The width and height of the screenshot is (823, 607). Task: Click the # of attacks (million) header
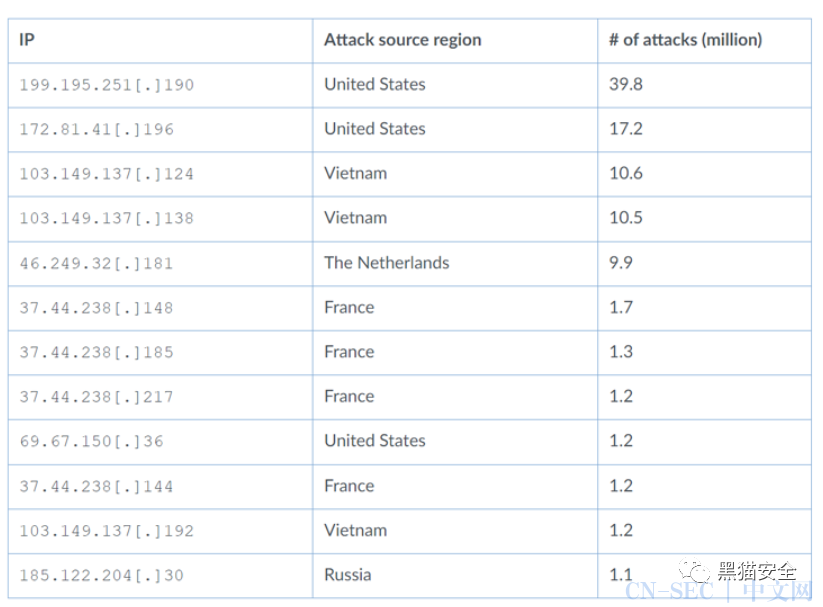(685, 40)
